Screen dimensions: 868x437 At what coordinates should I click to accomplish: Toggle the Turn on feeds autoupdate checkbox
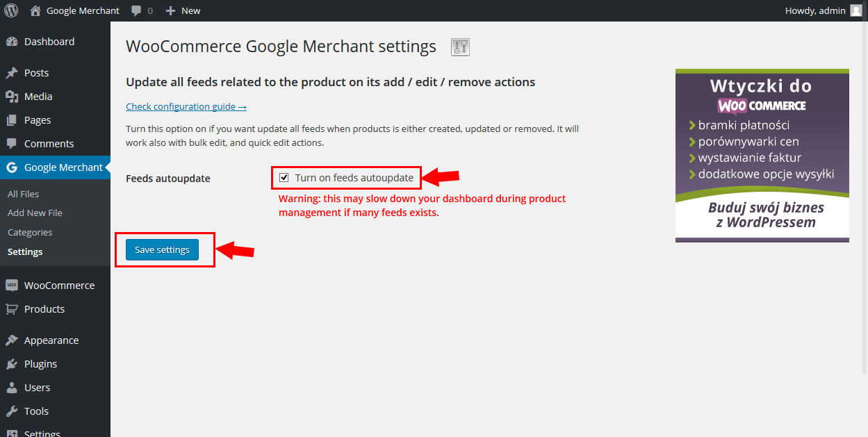tap(284, 178)
